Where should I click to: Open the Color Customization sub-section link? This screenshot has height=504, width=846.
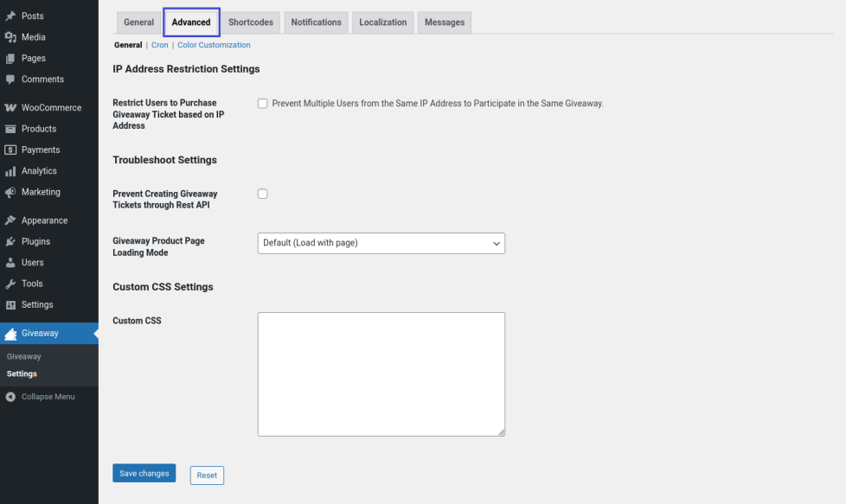tap(214, 45)
